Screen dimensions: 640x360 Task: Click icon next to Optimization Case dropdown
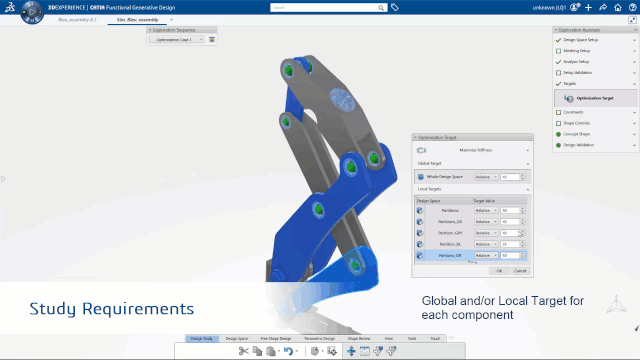(212, 40)
